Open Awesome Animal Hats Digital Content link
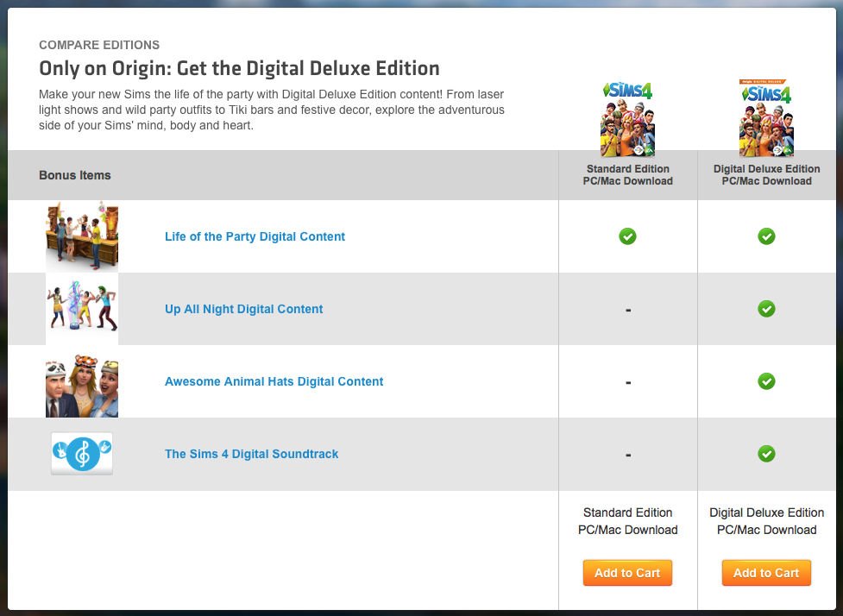 (274, 381)
